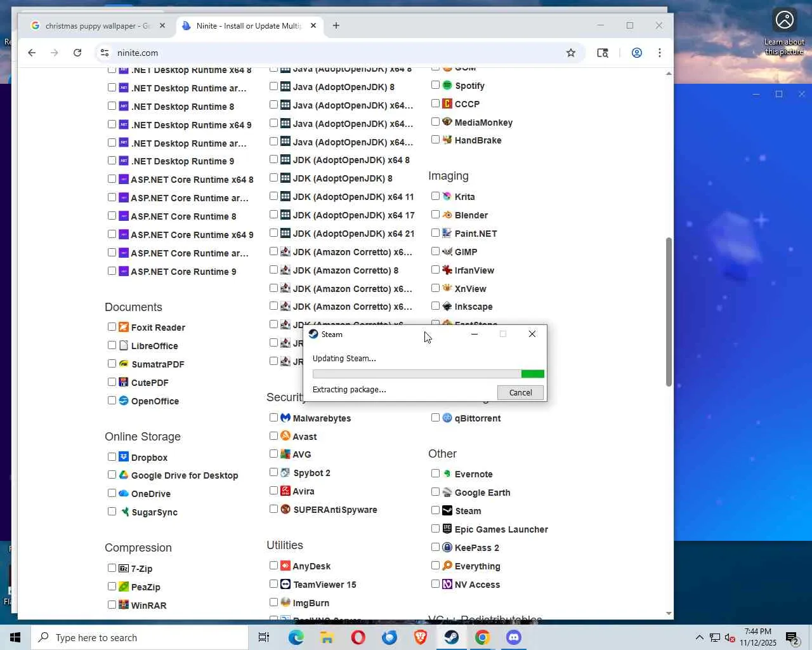The height and width of the screenshot is (650, 812).
Task: Cancel the Steam update
Action: tap(520, 392)
